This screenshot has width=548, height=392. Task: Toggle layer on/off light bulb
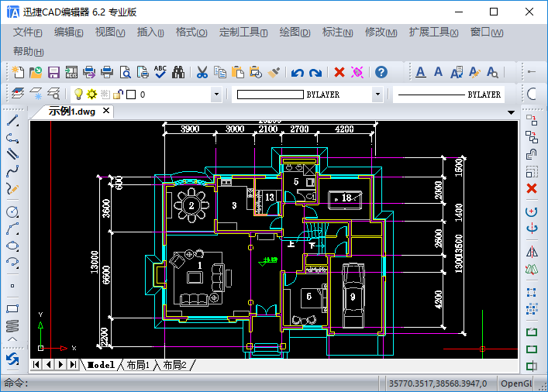click(x=78, y=94)
